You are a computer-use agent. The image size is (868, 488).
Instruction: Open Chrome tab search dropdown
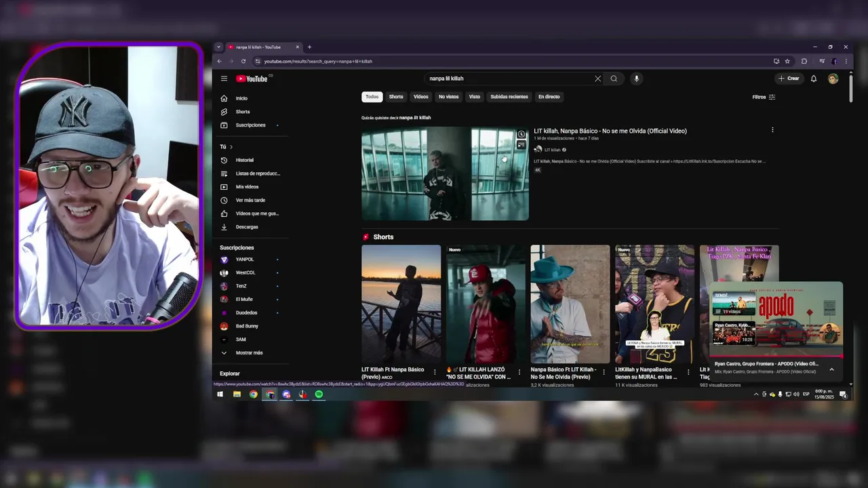tap(218, 47)
